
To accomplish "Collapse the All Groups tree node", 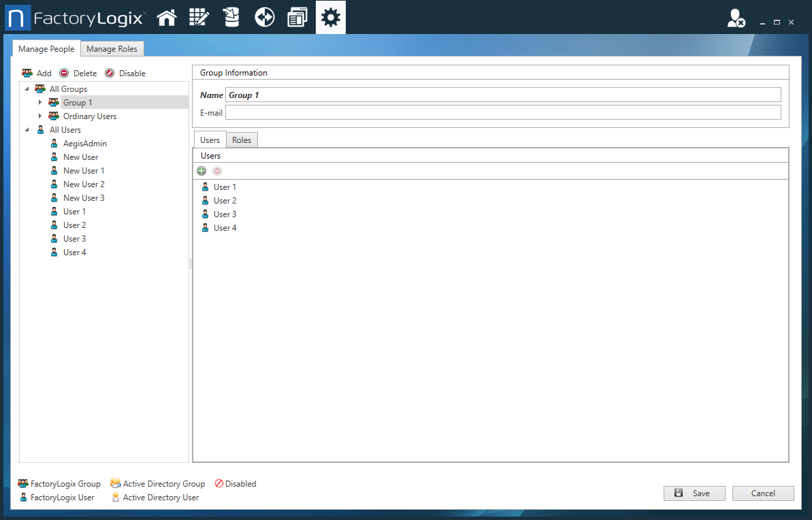I will (x=27, y=88).
